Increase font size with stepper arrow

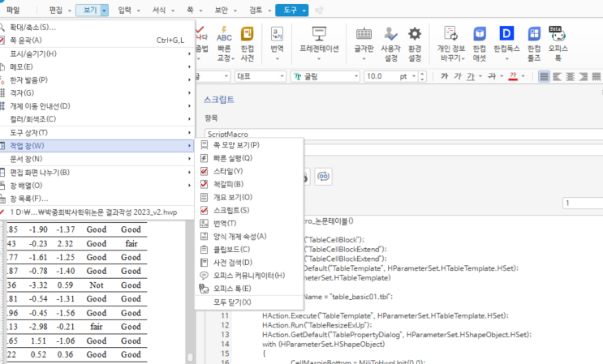(423, 74)
